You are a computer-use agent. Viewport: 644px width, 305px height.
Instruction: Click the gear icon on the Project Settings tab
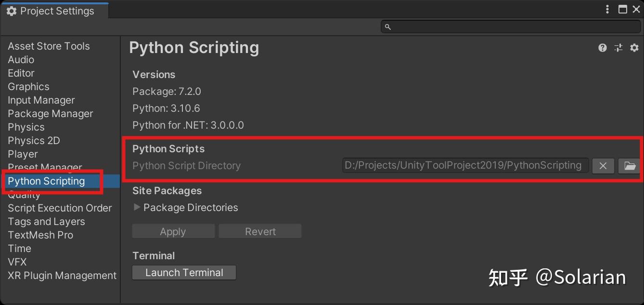click(x=11, y=10)
